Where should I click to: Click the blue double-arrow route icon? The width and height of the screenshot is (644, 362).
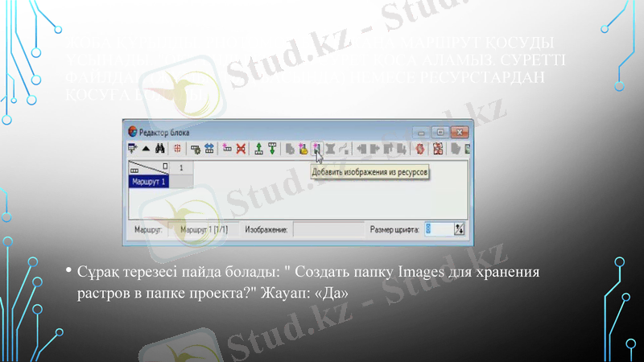coord(209,149)
